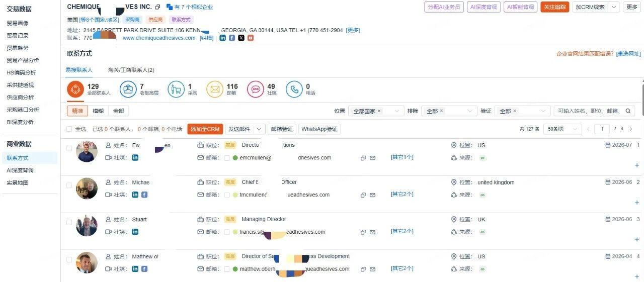The image size is (644, 282).
Task: Click the 添加至CRM button
Action: (x=205, y=129)
